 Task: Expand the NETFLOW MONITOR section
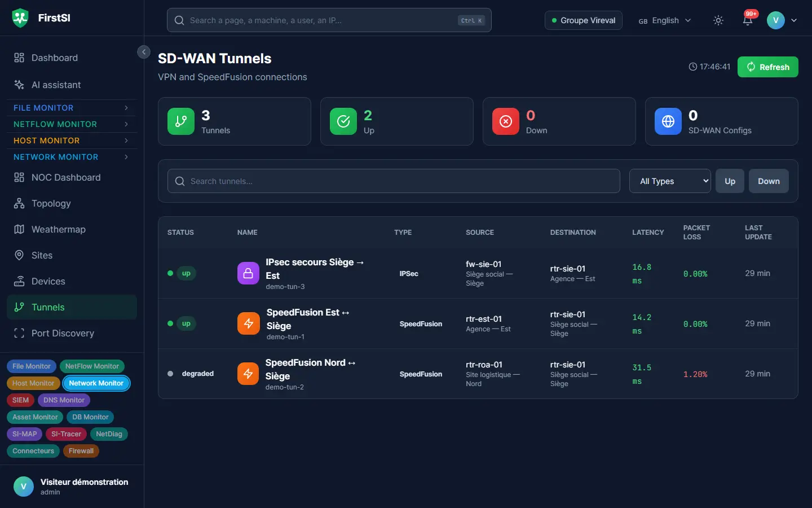pos(72,124)
